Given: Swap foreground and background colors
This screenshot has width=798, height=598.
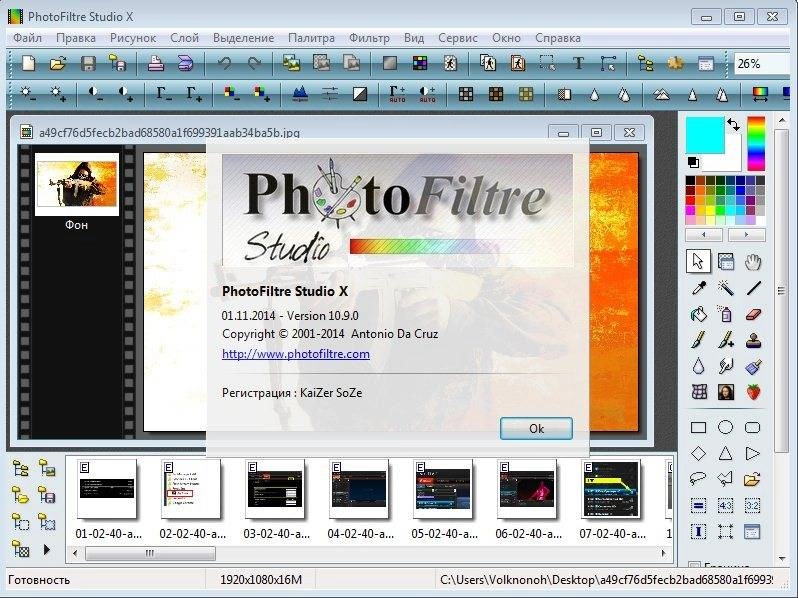Looking at the screenshot, I should point(733,125).
